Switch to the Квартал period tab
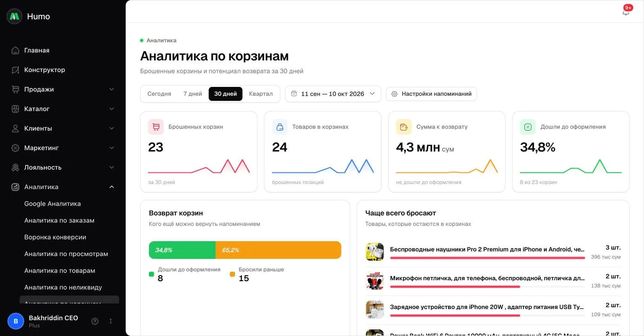The width and height of the screenshot is (644, 336). tap(261, 94)
